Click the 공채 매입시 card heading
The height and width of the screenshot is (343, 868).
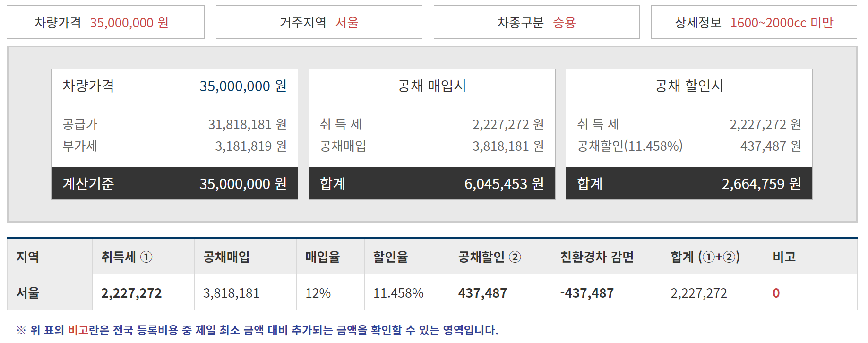[x=432, y=86]
